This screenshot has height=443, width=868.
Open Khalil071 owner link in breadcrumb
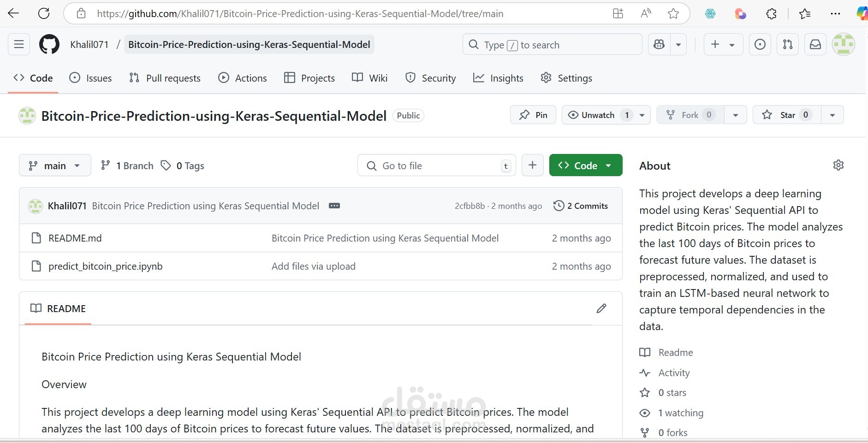tap(89, 45)
